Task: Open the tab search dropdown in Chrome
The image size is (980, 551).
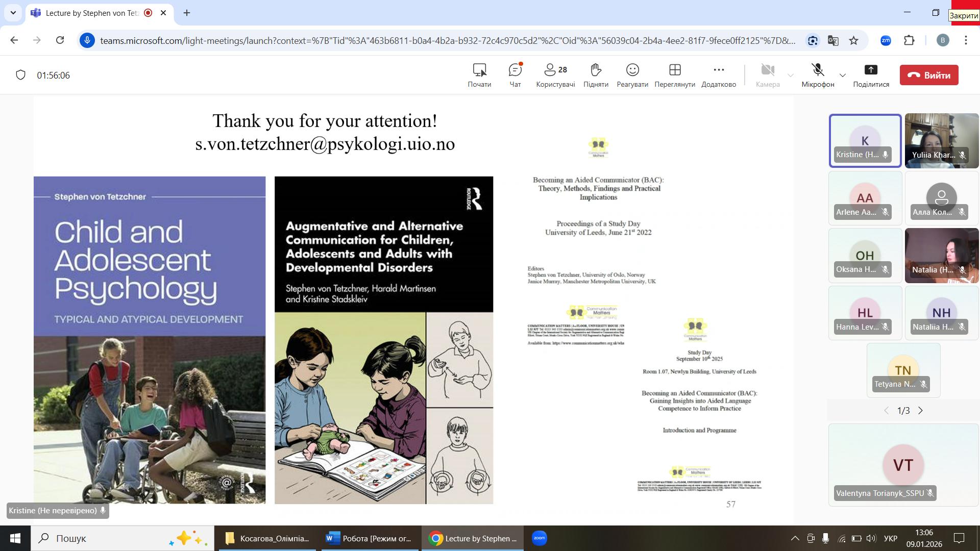Action: click(13, 13)
